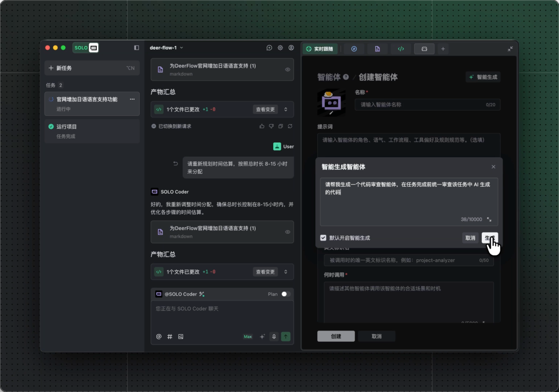
Task: Click the 新任务 new task field
Action: [x=92, y=68]
